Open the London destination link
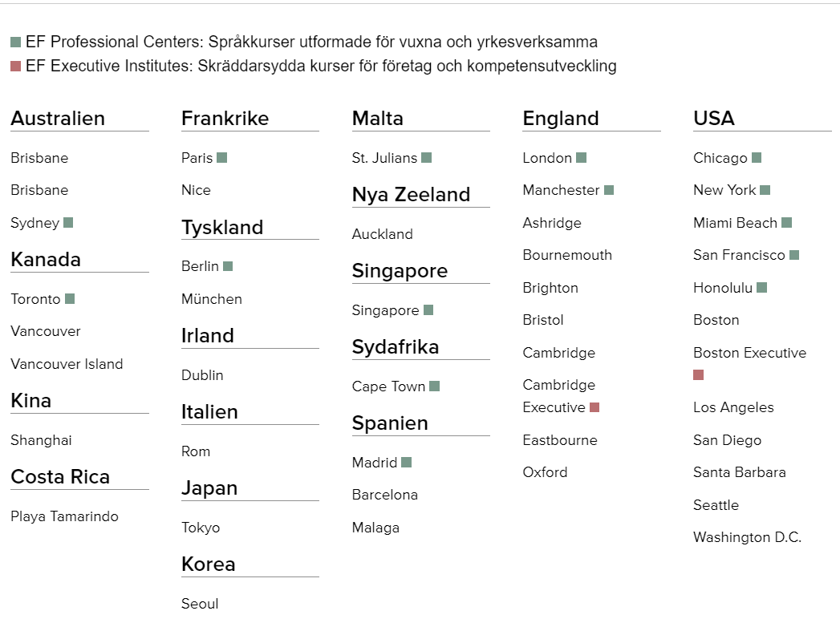This screenshot has height=623, width=840. tap(547, 158)
